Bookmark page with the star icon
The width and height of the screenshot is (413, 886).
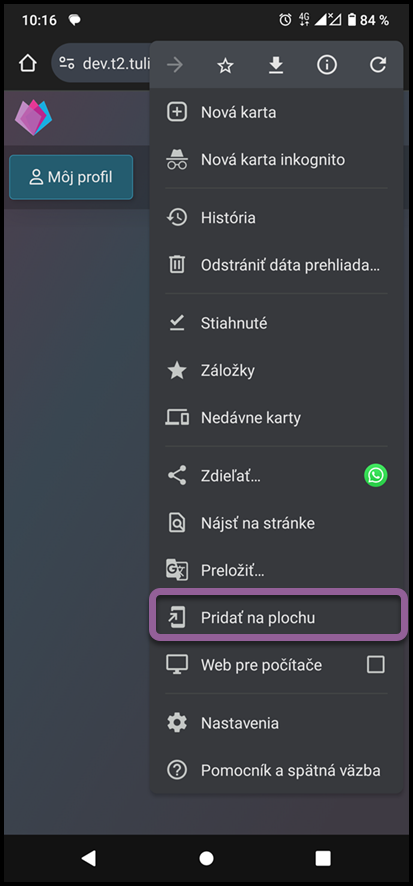click(225, 66)
